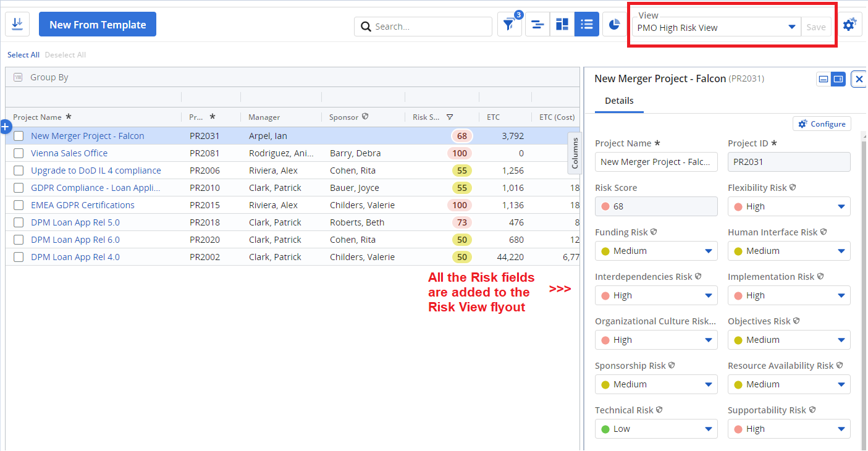Click the blue plus add row icon
The image size is (868, 451).
click(6, 127)
